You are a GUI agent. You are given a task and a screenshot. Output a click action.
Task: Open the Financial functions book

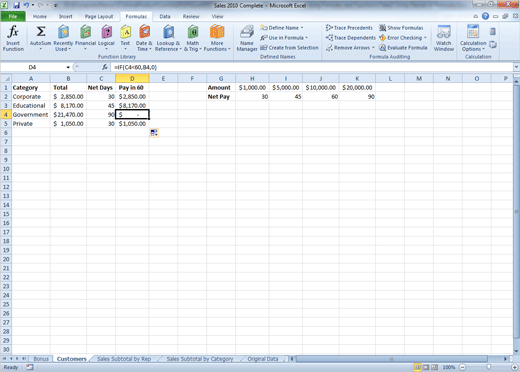(85, 38)
